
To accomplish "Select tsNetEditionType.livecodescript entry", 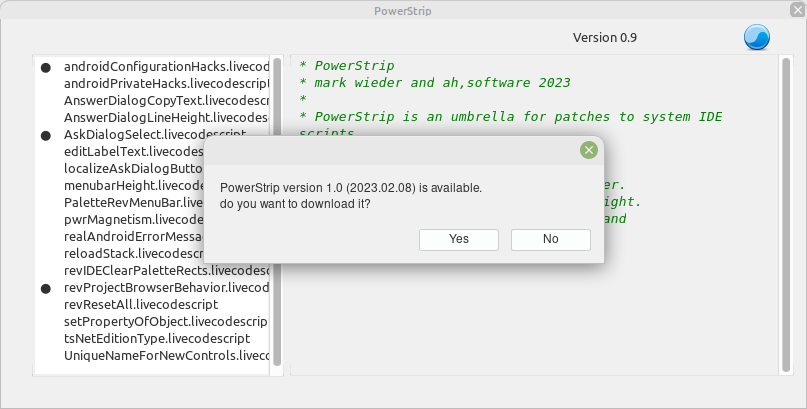I will click(x=157, y=339).
